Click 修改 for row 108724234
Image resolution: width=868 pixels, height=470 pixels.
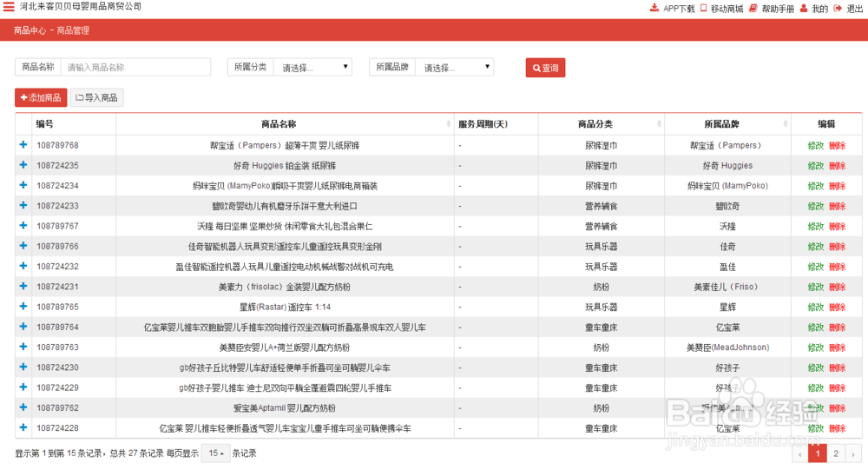(x=816, y=186)
